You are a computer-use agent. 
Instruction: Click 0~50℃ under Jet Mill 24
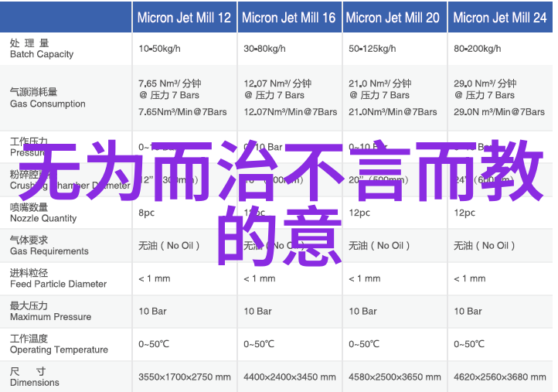tap(468, 344)
